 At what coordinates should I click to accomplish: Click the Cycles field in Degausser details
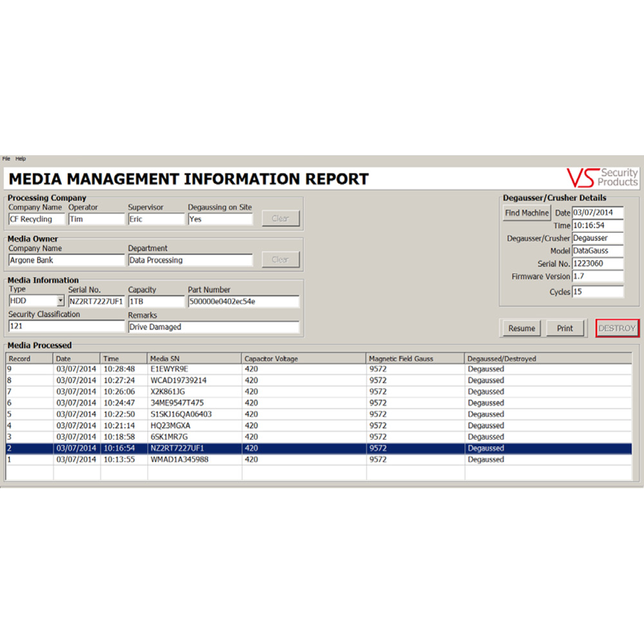click(x=598, y=292)
